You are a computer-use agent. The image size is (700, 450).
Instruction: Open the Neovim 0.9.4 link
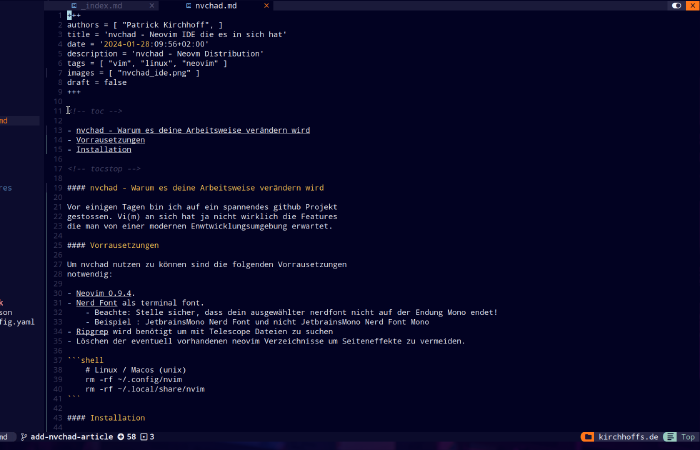point(104,293)
